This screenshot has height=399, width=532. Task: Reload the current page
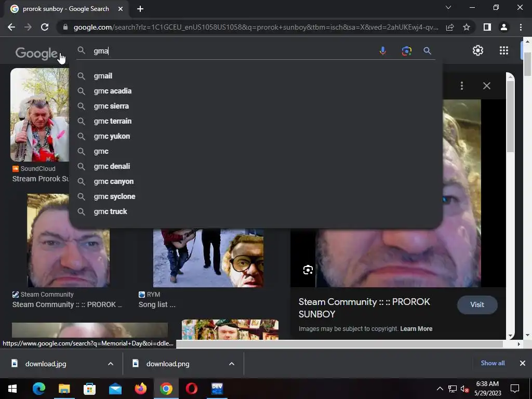tap(45, 27)
